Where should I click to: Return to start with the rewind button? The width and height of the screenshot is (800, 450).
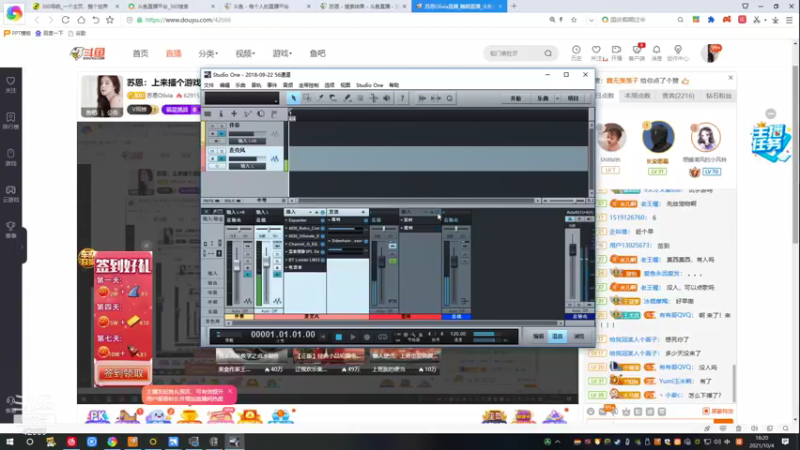(323, 337)
